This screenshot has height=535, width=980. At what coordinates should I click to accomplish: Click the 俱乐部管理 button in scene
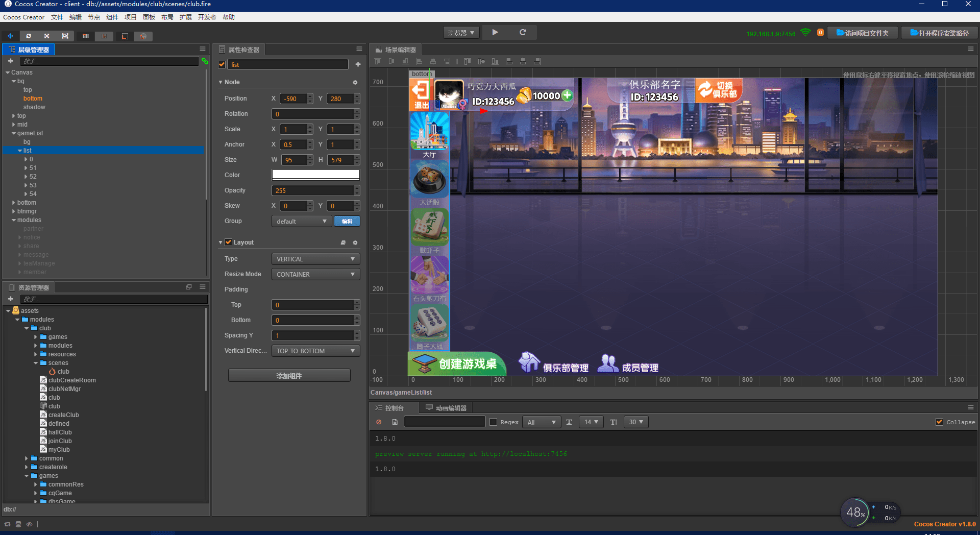pyautogui.click(x=553, y=363)
